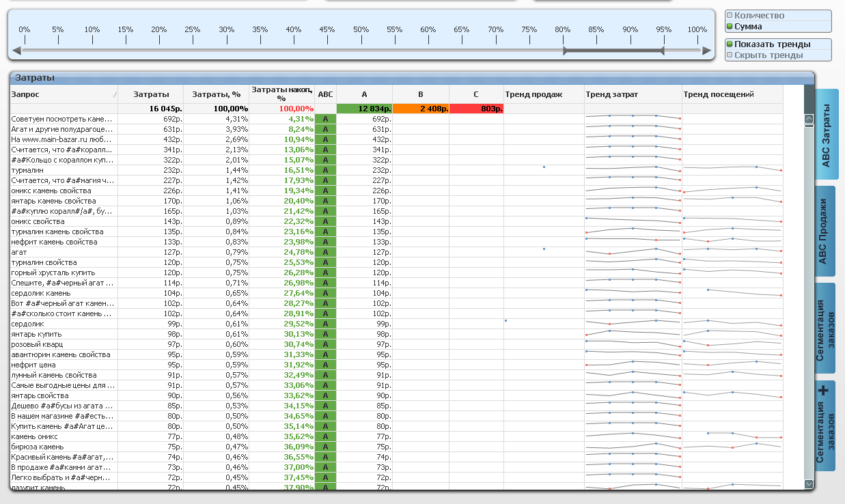This screenshot has height=504, width=845.
Task: Select the нефрит цена row
Action: tap(64, 365)
